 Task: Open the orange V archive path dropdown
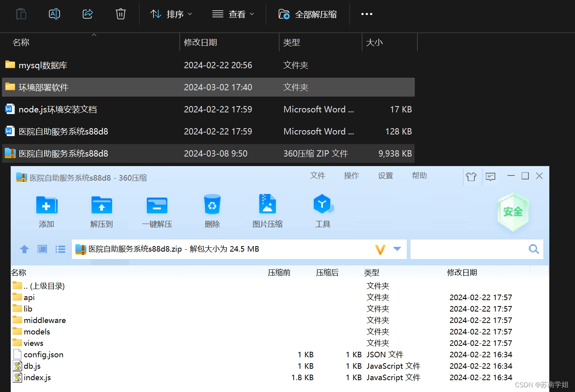tap(380, 249)
